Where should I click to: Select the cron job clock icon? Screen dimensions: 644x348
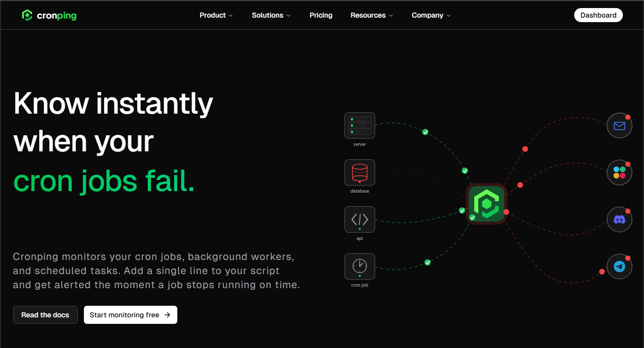pyautogui.click(x=360, y=266)
